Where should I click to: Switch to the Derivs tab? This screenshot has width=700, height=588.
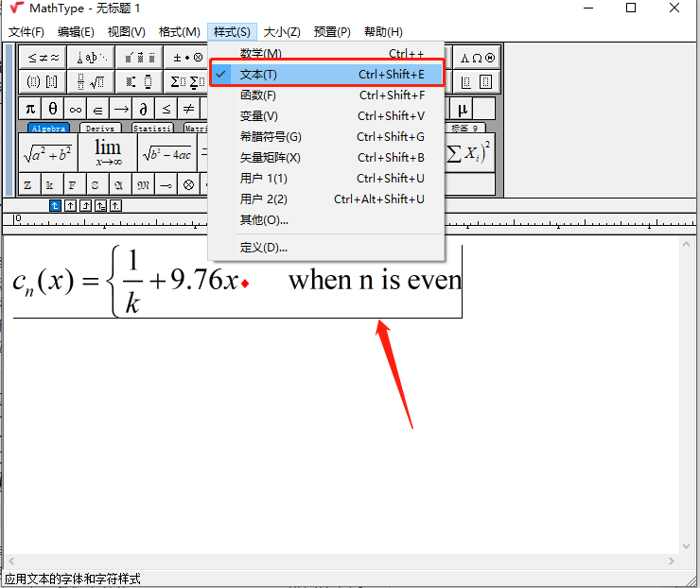100,128
